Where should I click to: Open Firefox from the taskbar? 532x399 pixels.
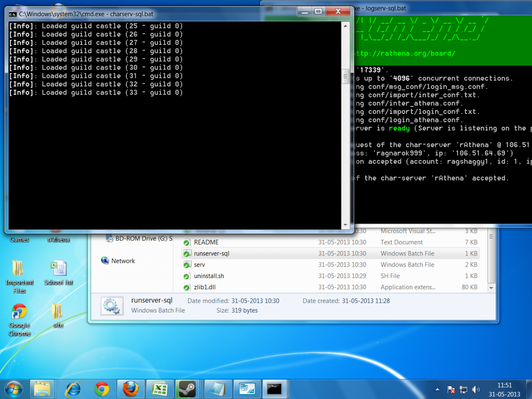131,389
